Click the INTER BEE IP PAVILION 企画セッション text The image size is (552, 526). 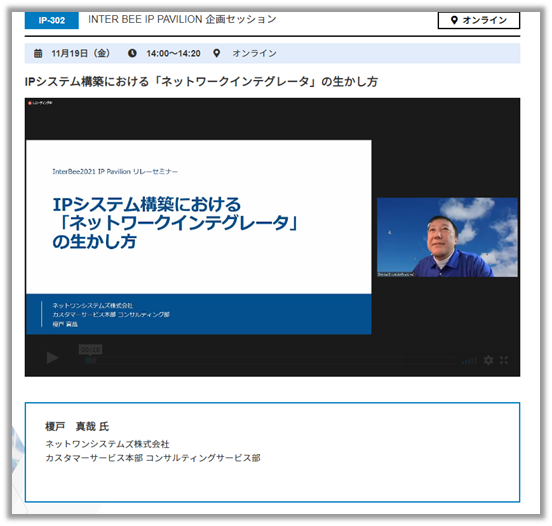tap(182, 19)
